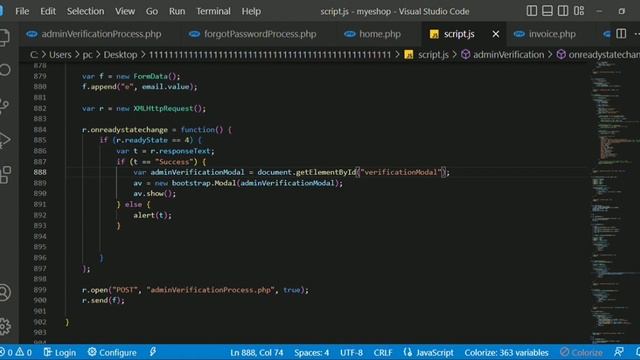Toggle the bottom panel layout icon
This screenshot has width=640, height=360.
[x=547, y=11]
